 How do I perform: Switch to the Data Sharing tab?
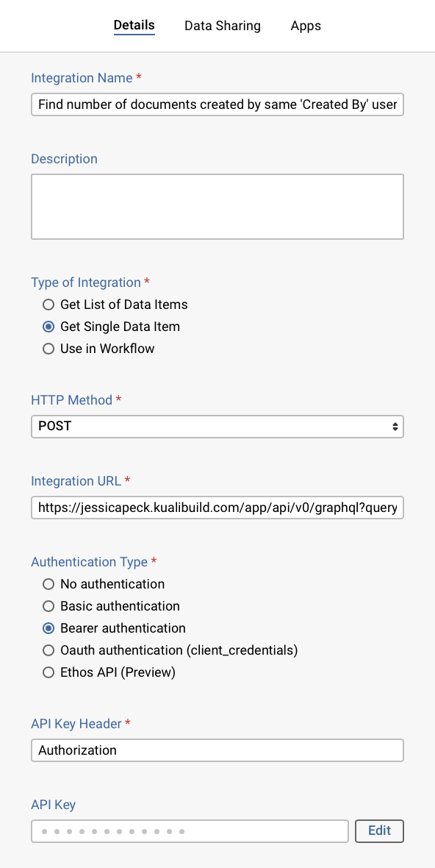223,26
